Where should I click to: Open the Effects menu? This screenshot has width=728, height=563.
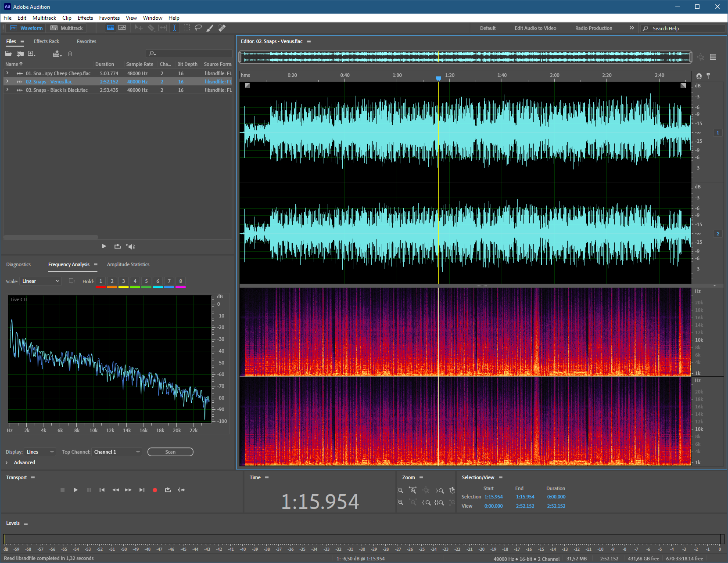85,18
